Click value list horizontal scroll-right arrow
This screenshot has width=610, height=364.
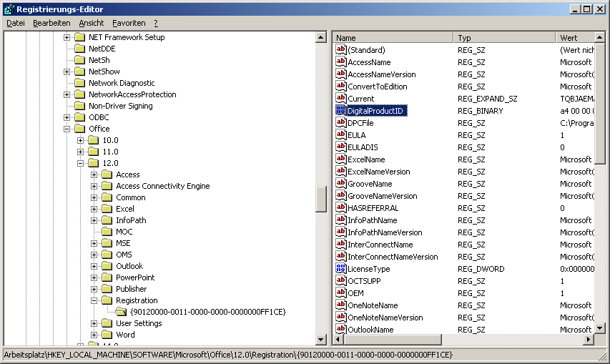(x=589, y=340)
